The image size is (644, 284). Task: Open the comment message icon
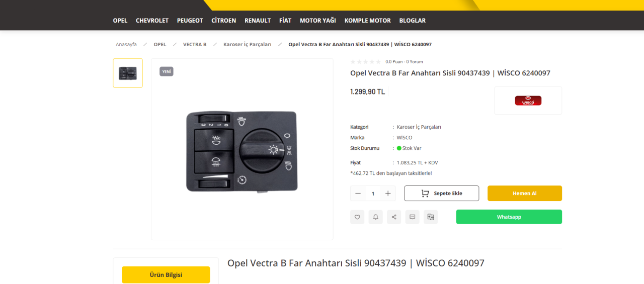[412, 217]
